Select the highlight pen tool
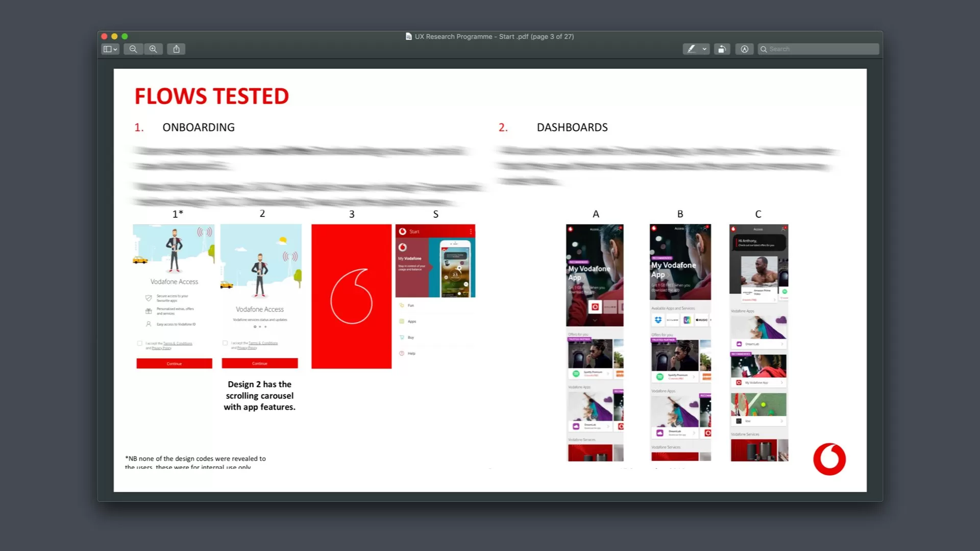The height and width of the screenshot is (551, 980). point(691,49)
